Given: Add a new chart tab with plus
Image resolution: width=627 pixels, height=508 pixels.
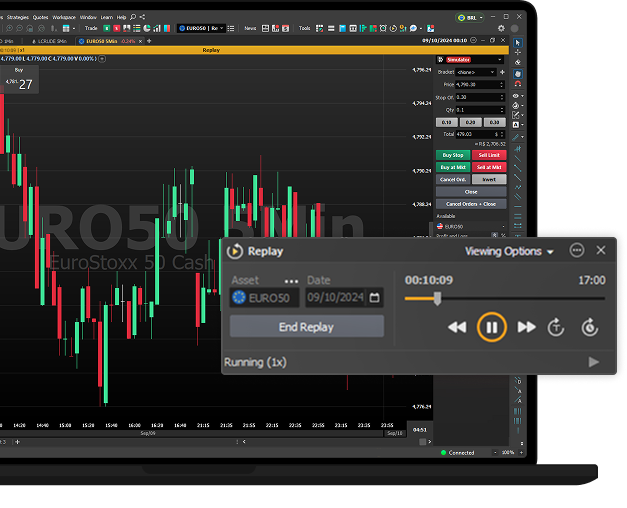Looking at the screenshot, I should (149, 41).
